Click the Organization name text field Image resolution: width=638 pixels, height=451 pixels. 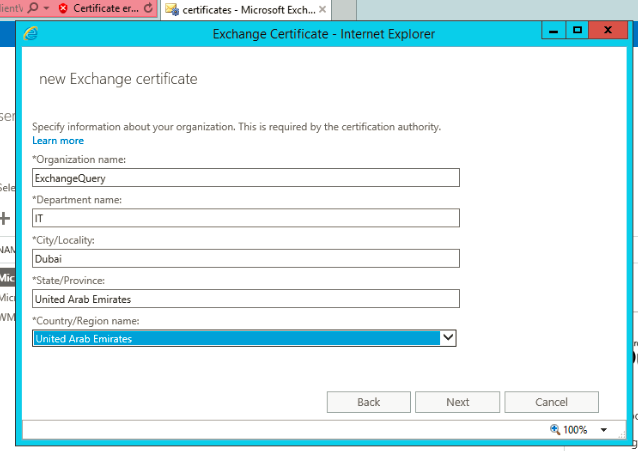[245, 178]
